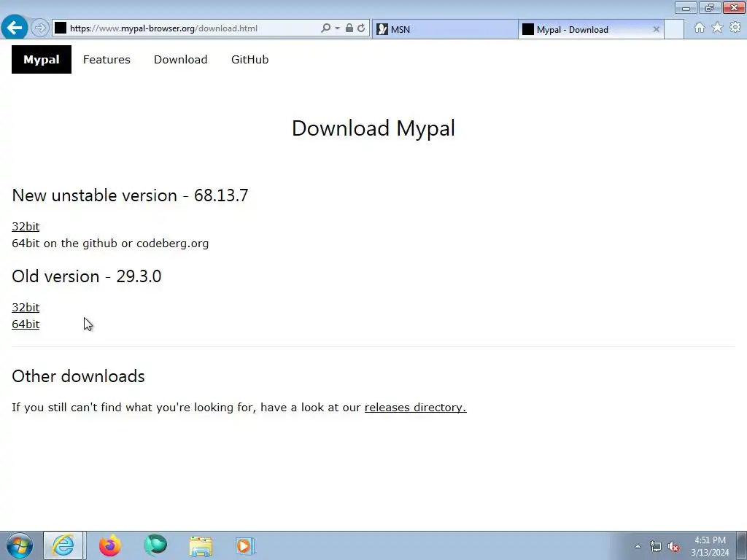Click the '64bit on the github or codeberg.org' text

[x=110, y=244]
